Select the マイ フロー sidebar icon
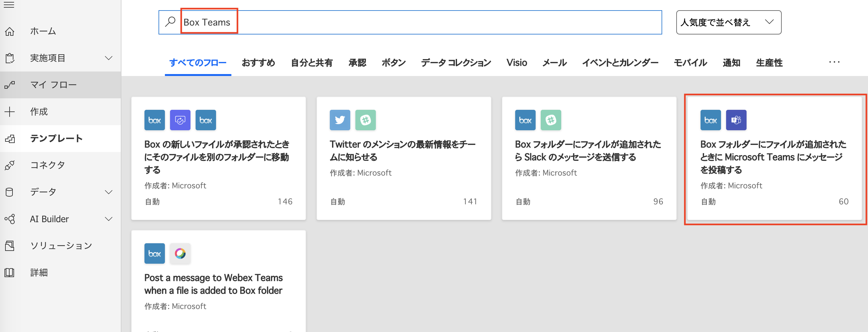The image size is (868, 332). 10,85
